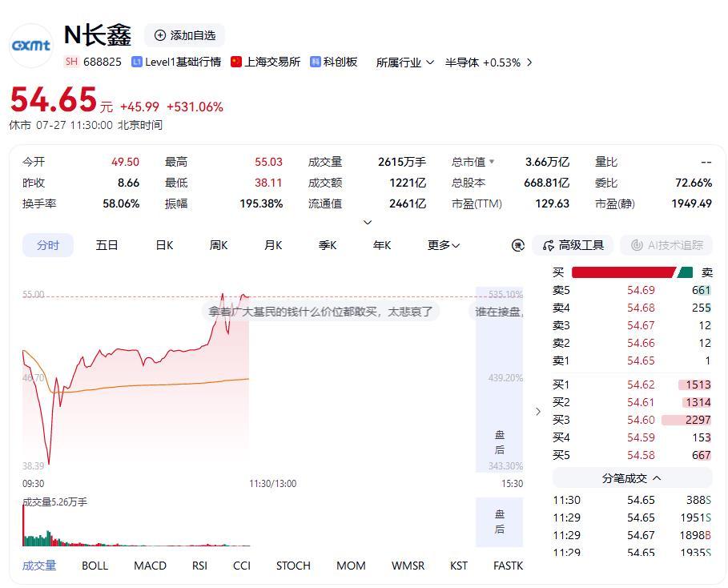Select the CCI indicator
The width and height of the screenshot is (728, 588).
[242, 566]
